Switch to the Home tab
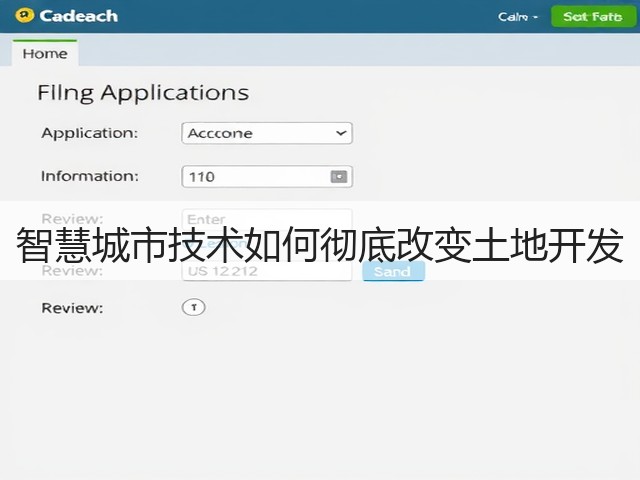The image size is (640, 480). coord(45,53)
